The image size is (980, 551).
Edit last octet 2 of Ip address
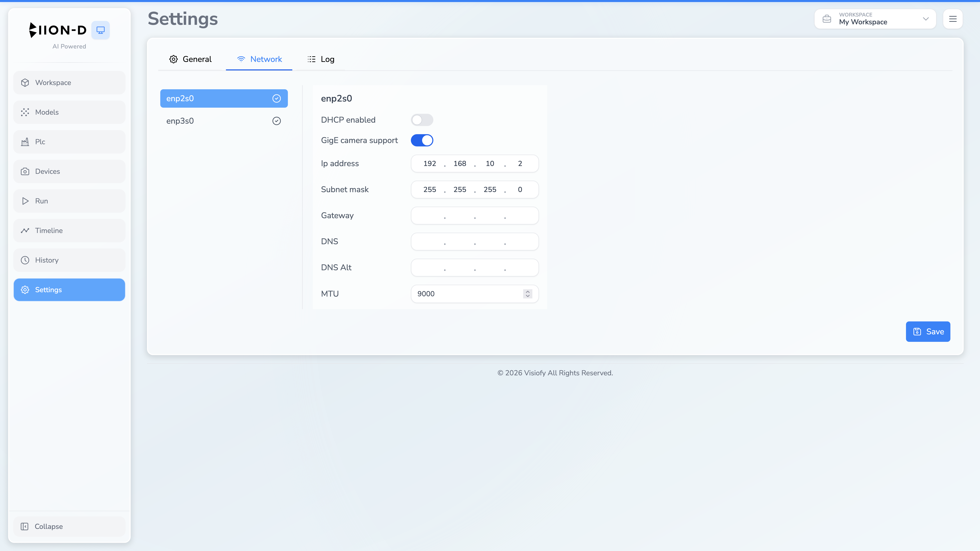(x=520, y=163)
